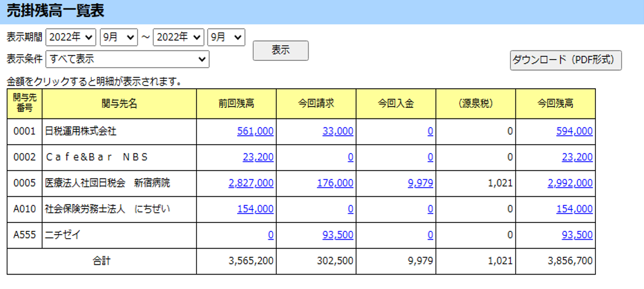The width and height of the screenshot is (644, 289).
Task: Open previous balance 561,000 for 日税運用株式会社
Action: tap(255, 131)
